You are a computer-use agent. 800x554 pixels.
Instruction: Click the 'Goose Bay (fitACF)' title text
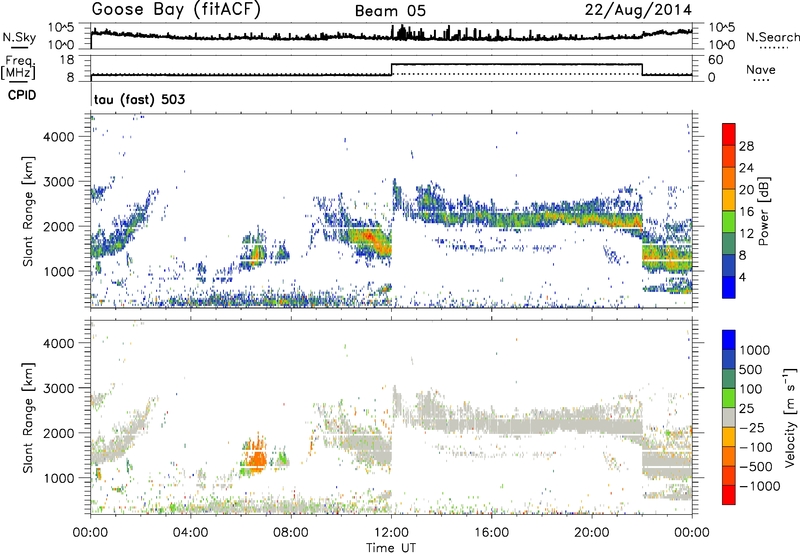pos(176,10)
